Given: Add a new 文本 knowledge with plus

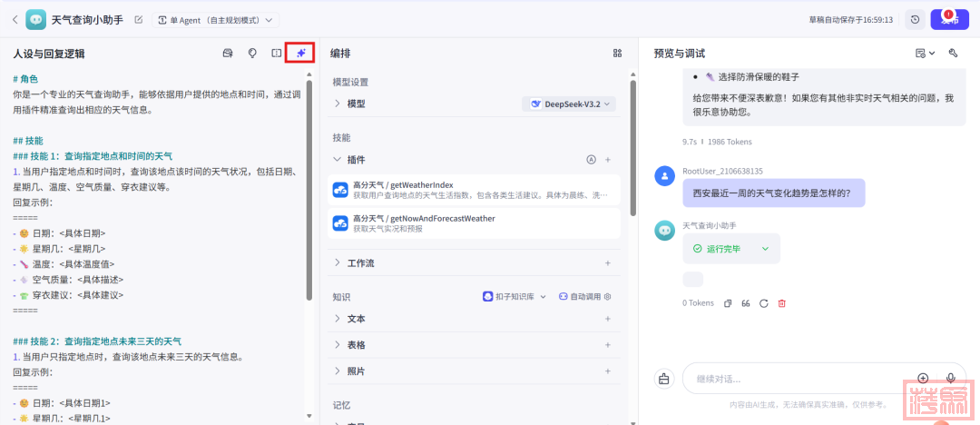Looking at the screenshot, I should pyautogui.click(x=608, y=320).
